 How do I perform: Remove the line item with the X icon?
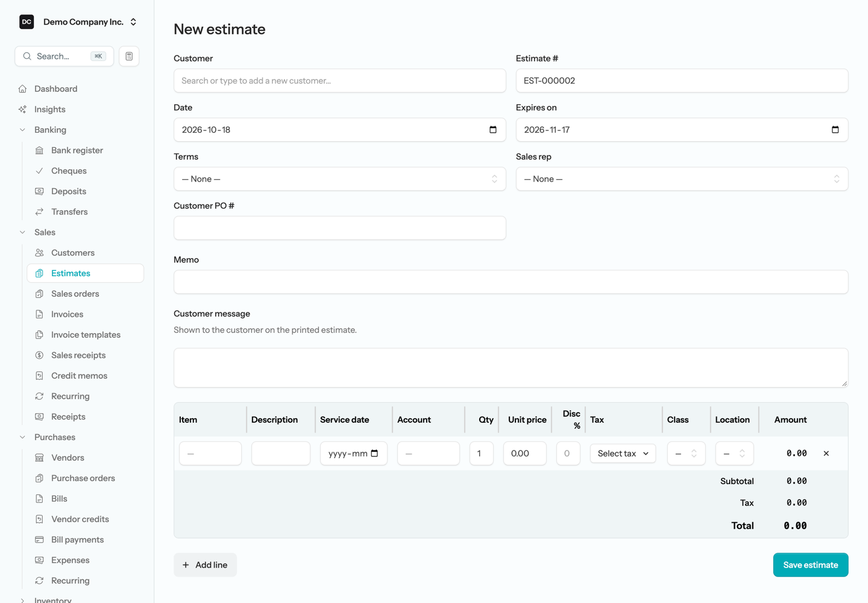point(826,453)
